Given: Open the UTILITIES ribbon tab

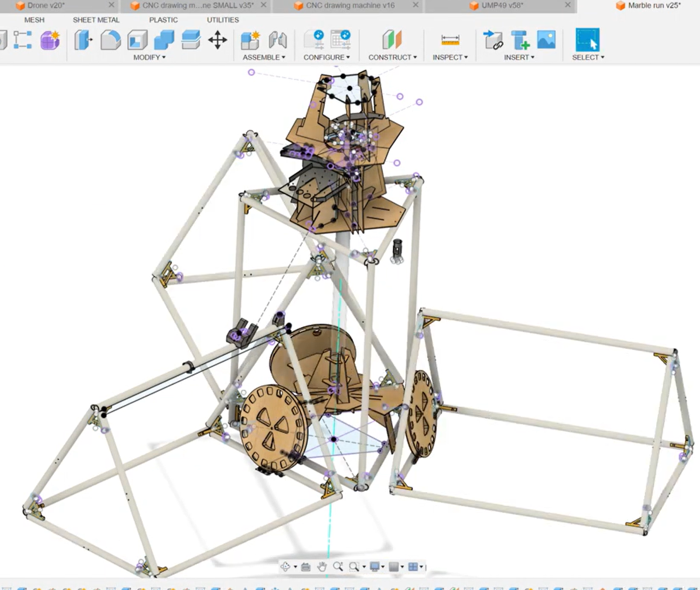Looking at the screenshot, I should click(x=222, y=20).
